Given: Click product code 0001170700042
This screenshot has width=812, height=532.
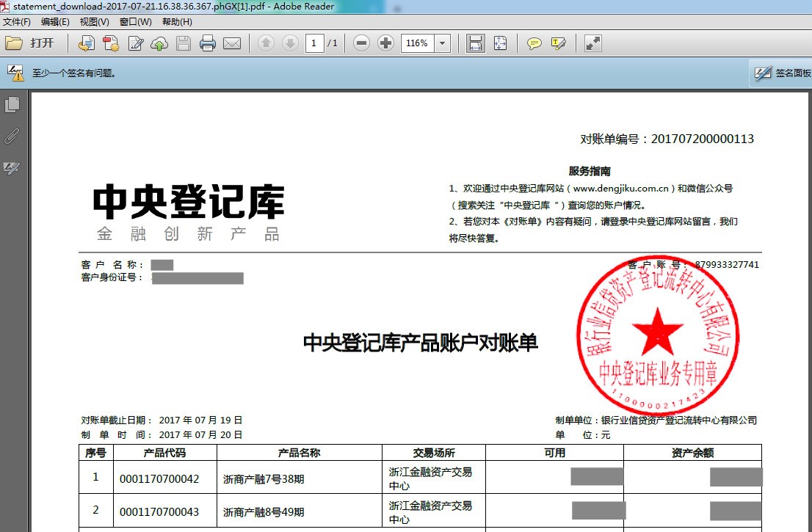Looking at the screenshot, I should point(159,478).
